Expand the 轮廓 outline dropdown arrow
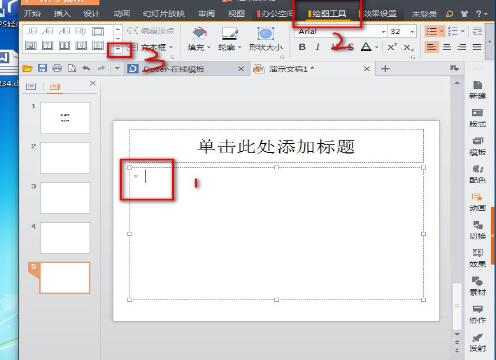This screenshot has height=360, width=496. click(240, 48)
